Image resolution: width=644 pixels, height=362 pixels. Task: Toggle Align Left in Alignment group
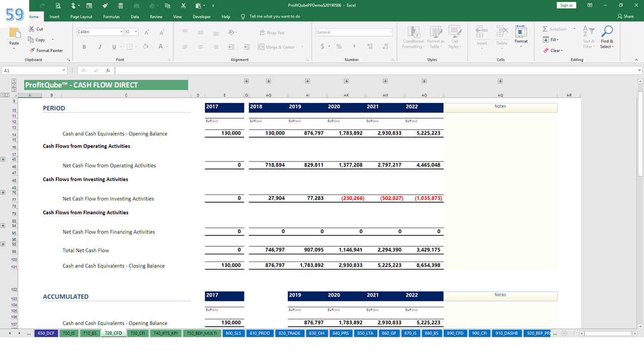tap(186, 47)
